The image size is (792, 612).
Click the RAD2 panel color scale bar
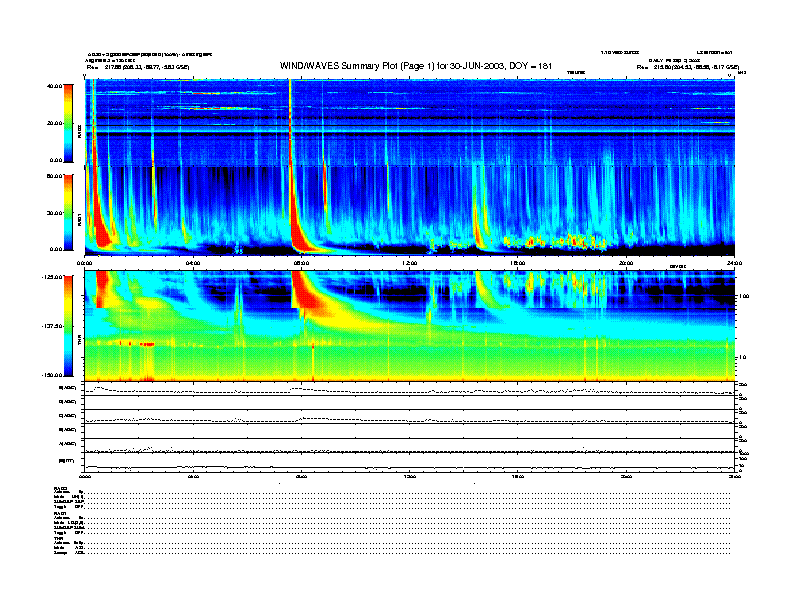coord(68,123)
